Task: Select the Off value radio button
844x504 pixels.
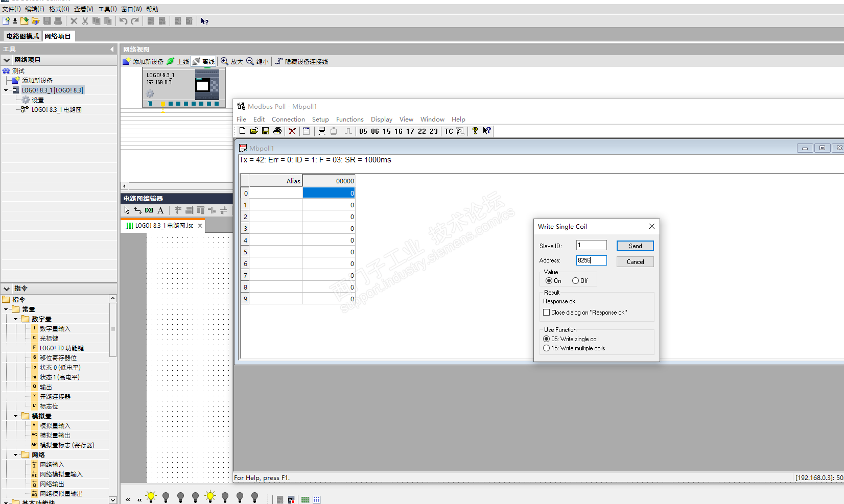Action: click(x=575, y=281)
